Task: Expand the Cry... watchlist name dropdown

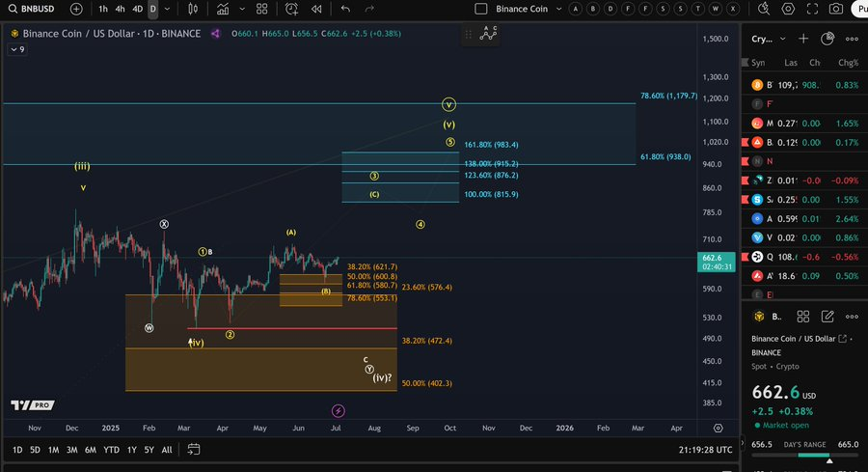Action: coord(783,39)
